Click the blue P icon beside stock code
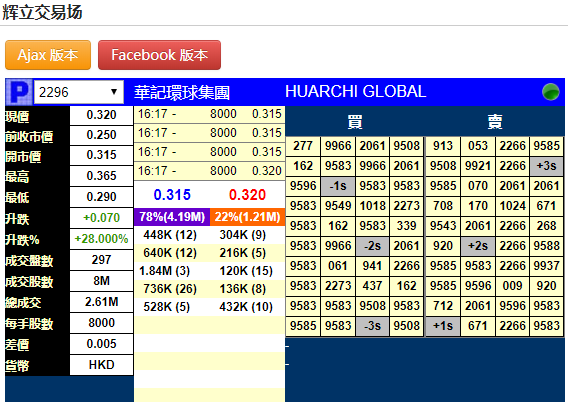Screen dimensions: 568x405 point(19,92)
